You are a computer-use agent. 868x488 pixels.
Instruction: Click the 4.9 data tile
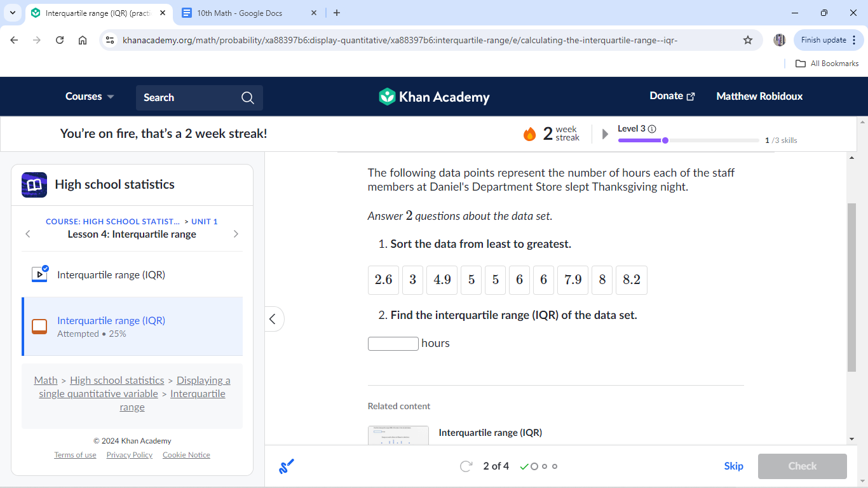[x=442, y=280]
